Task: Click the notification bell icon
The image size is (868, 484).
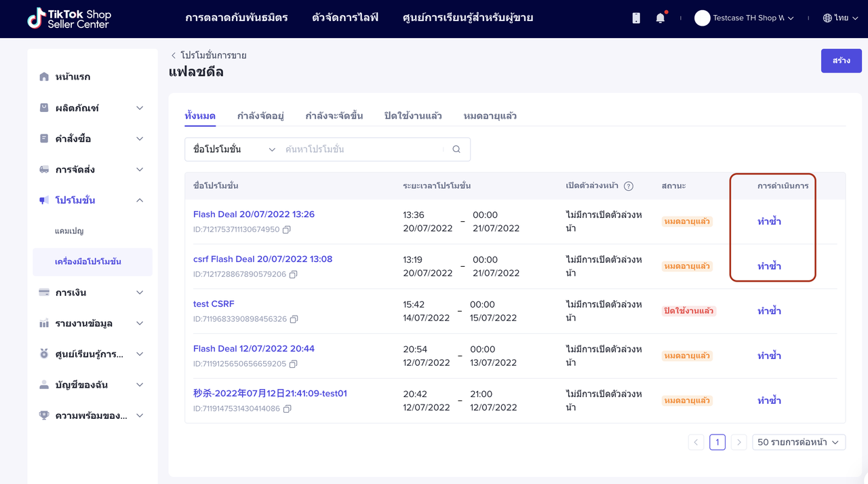Action: (660, 18)
